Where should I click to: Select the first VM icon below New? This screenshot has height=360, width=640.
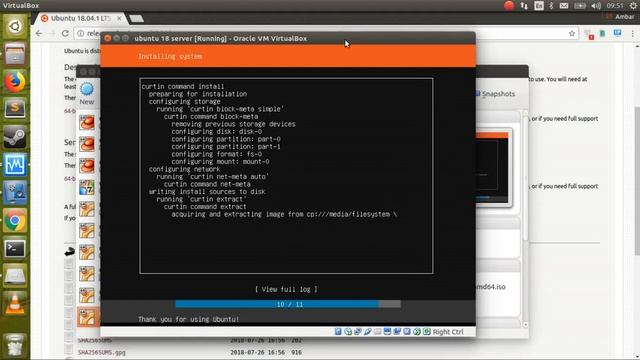pyautogui.click(x=87, y=122)
